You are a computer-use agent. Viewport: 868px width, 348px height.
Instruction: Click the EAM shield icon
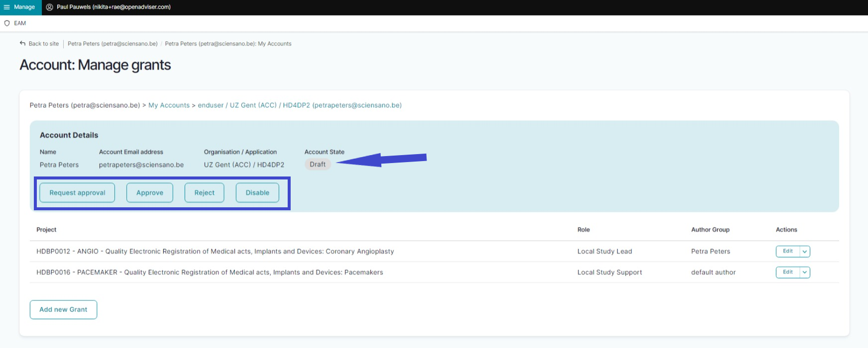pyautogui.click(x=7, y=23)
